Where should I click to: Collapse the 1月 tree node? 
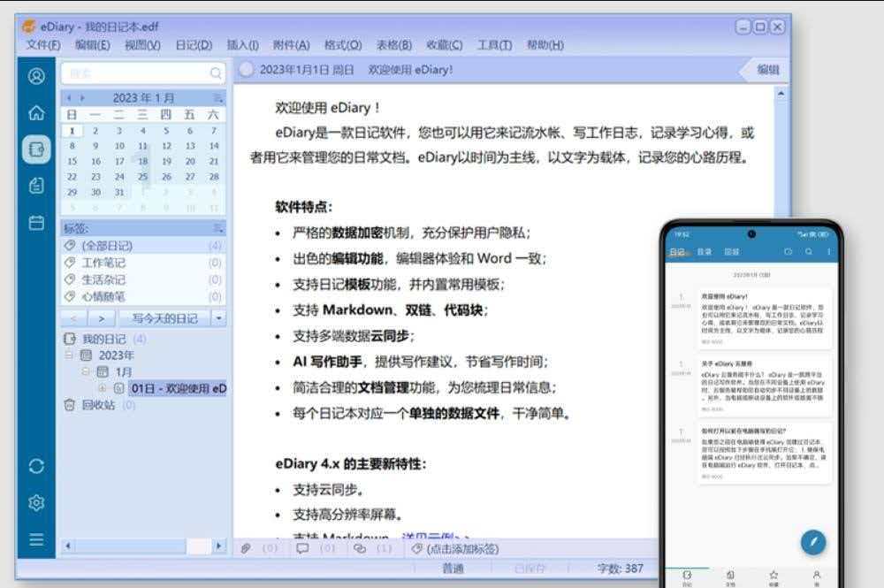click(x=86, y=371)
